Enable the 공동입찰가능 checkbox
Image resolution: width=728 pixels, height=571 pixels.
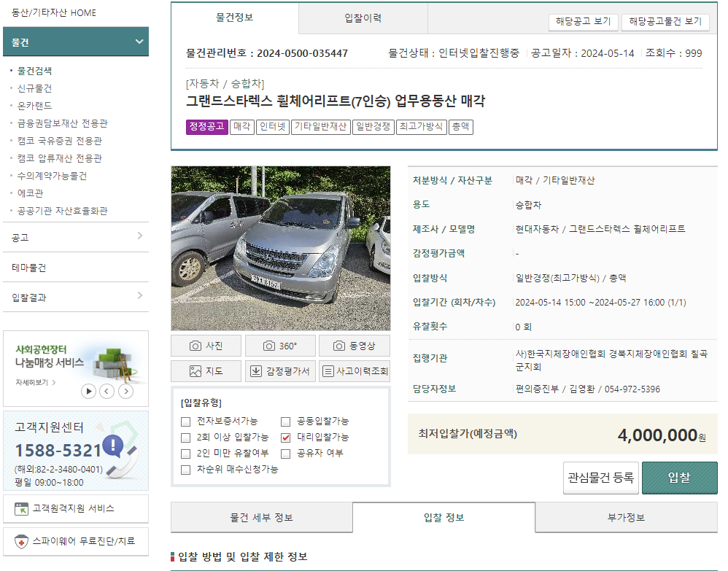(x=287, y=422)
